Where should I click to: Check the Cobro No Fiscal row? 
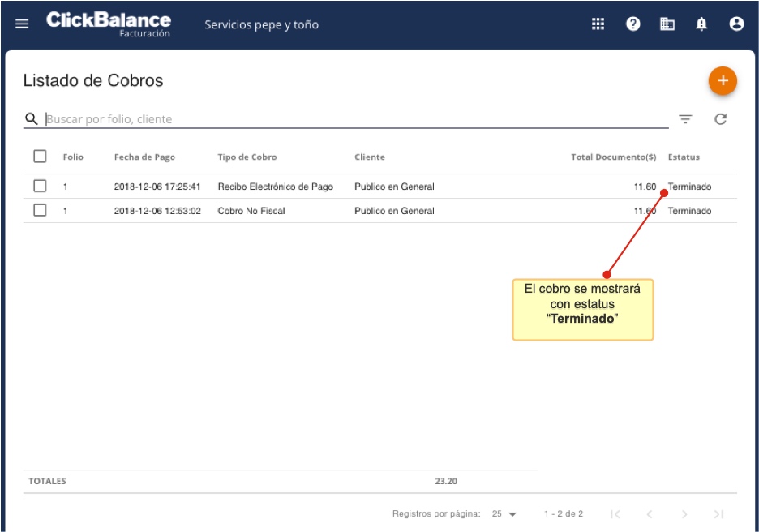point(40,211)
